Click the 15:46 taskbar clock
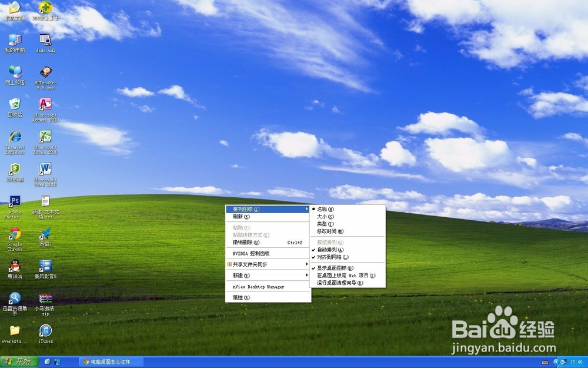Screen dimensions: 588x368 pos(577,362)
